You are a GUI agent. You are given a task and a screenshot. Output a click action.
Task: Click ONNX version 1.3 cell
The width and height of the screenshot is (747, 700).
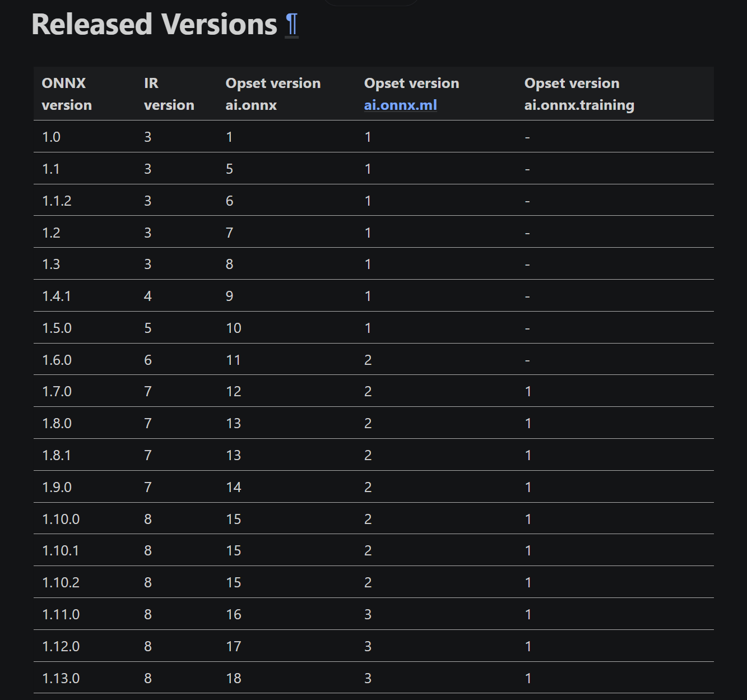coord(52,264)
